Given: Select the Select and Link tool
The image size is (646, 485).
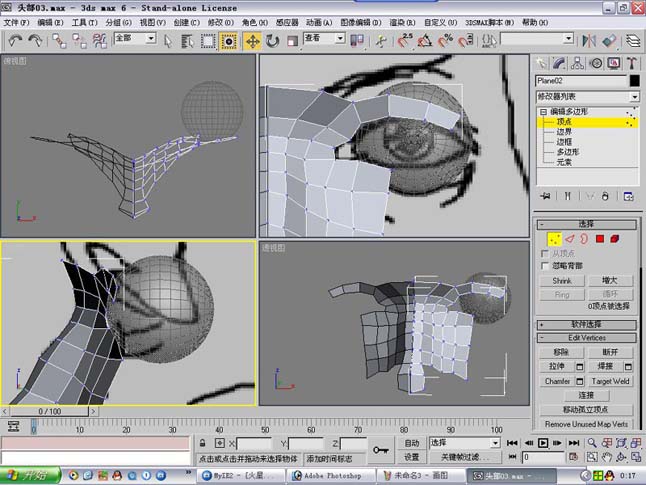Looking at the screenshot, I should pyautogui.click(x=59, y=41).
